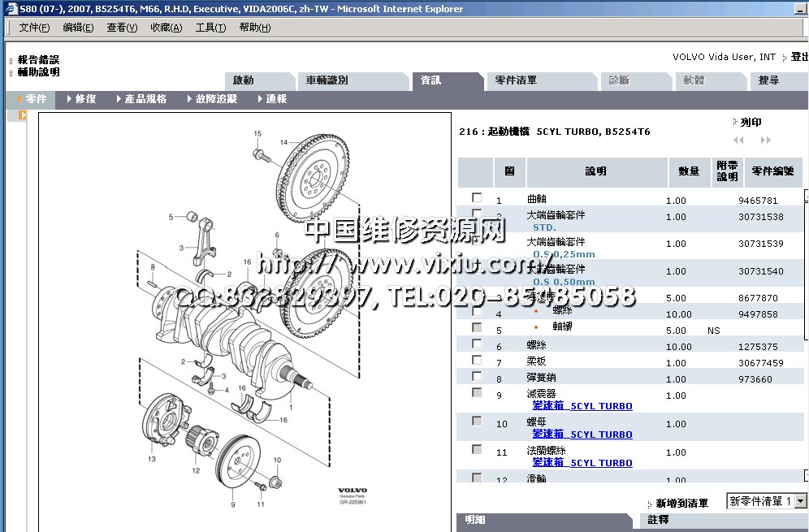The width and height of the screenshot is (809, 532).
Task: Open the 工具(T) menu
Action: tap(210, 28)
